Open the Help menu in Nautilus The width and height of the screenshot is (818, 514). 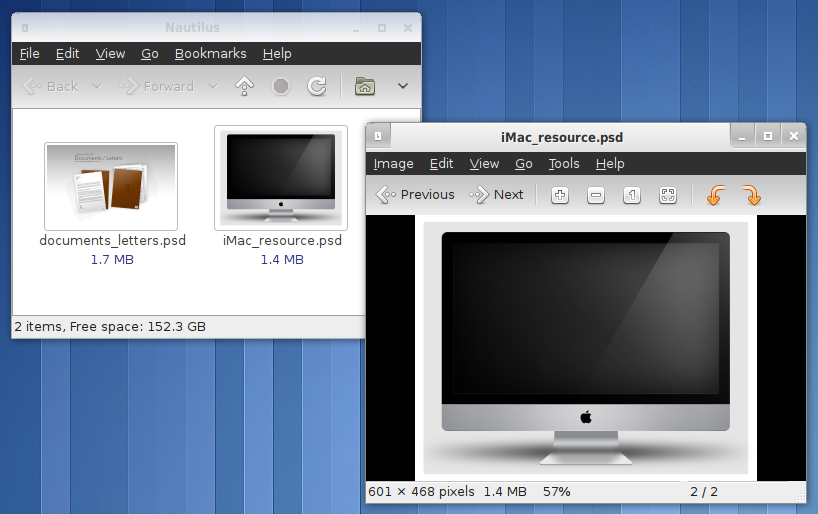point(277,54)
